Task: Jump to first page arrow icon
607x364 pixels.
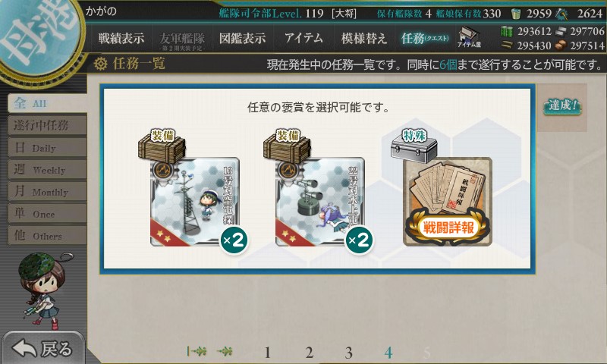Action: pyautogui.click(x=197, y=351)
